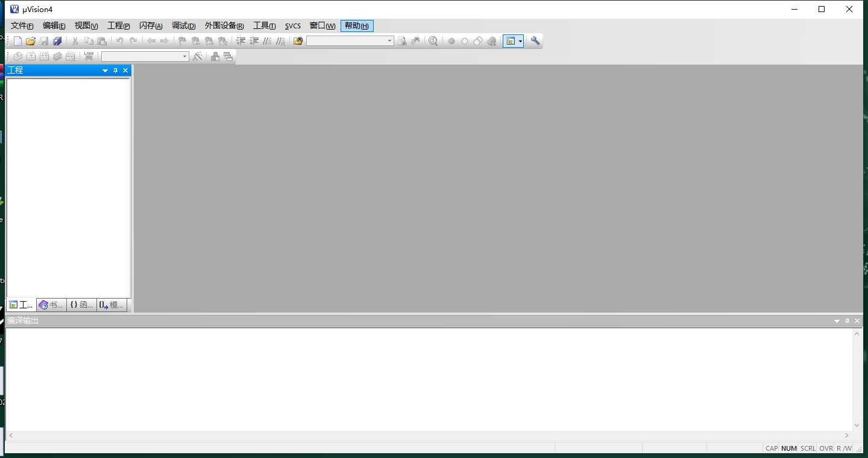Click the LOAD download icon

89,56
